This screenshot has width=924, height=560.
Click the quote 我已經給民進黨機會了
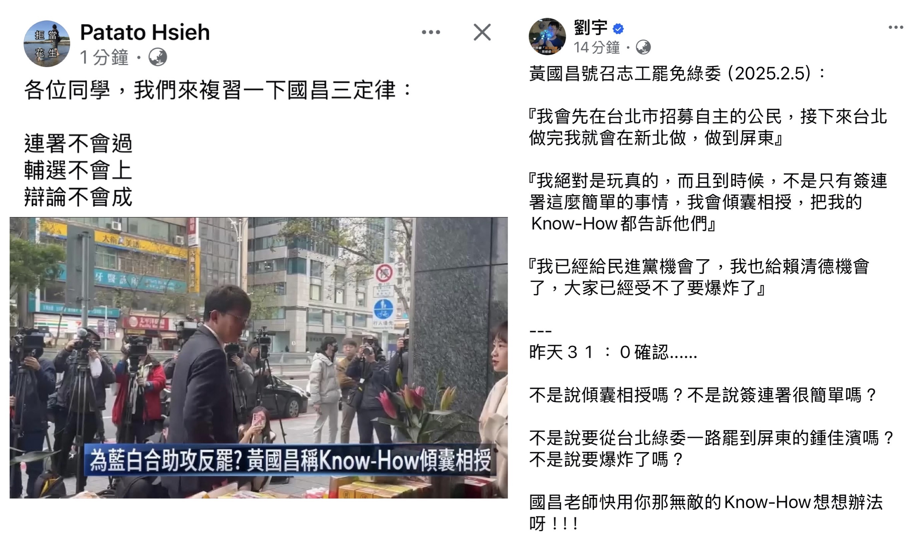[x=699, y=277]
